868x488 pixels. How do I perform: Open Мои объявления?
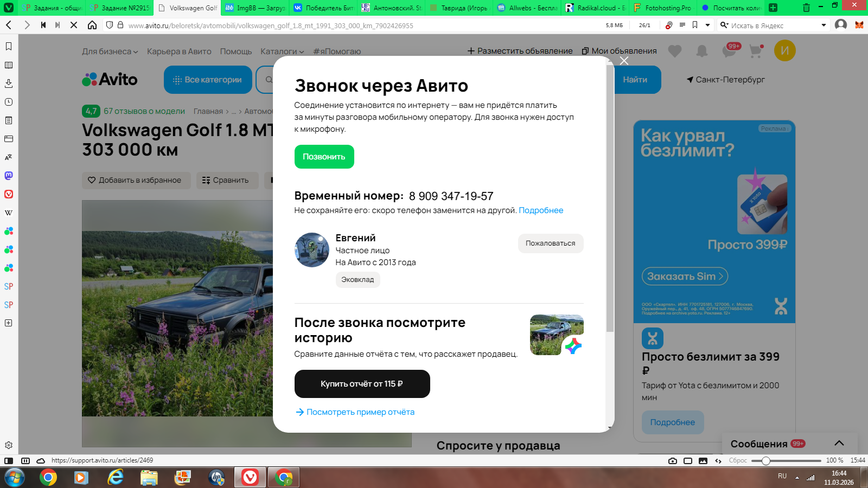tap(619, 51)
